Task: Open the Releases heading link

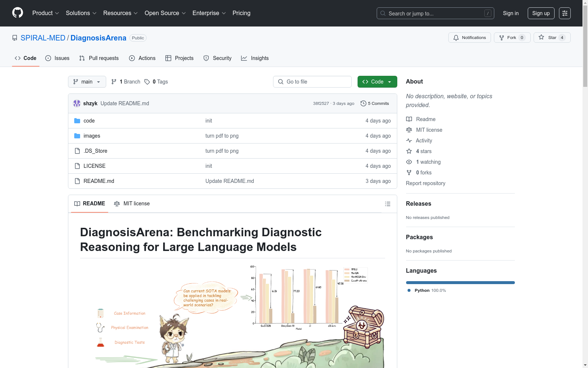Action: tap(419, 204)
